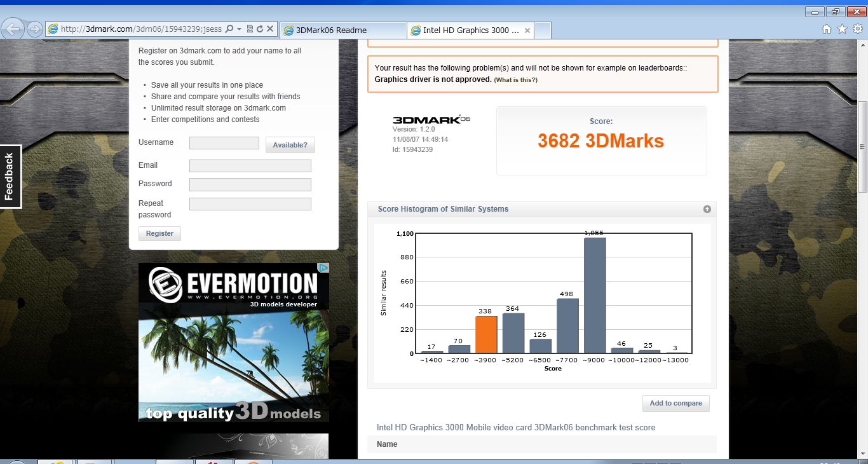Click the ~5200 histogram bar
Viewport: 868px width, 464px height.
point(513,333)
